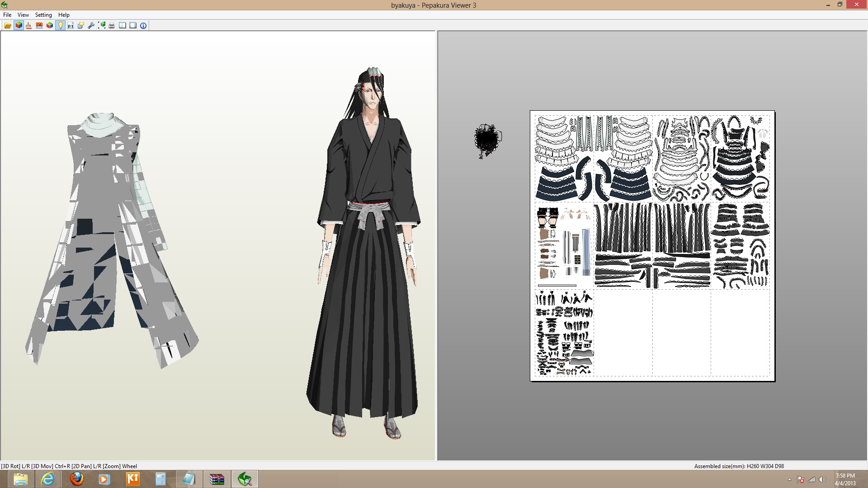Open WinRAR from the taskbar
The image size is (868, 488).
coord(217,479)
